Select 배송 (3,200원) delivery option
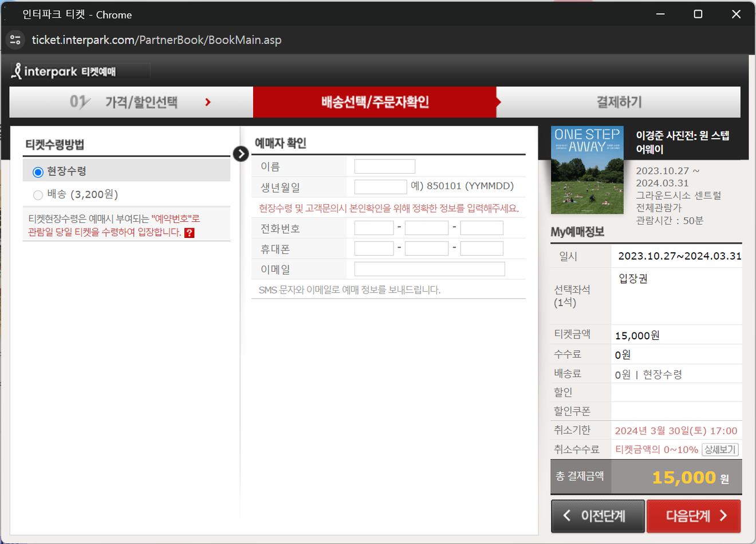The image size is (756, 544). (x=38, y=195)
